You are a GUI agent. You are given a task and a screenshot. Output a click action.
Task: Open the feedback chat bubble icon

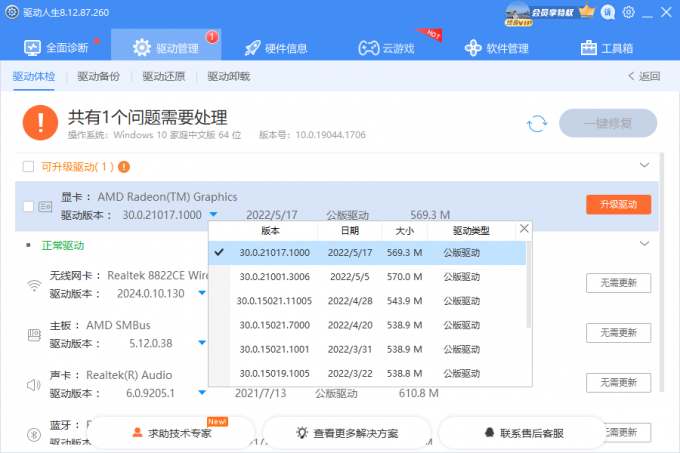click(x=608, y=12)
